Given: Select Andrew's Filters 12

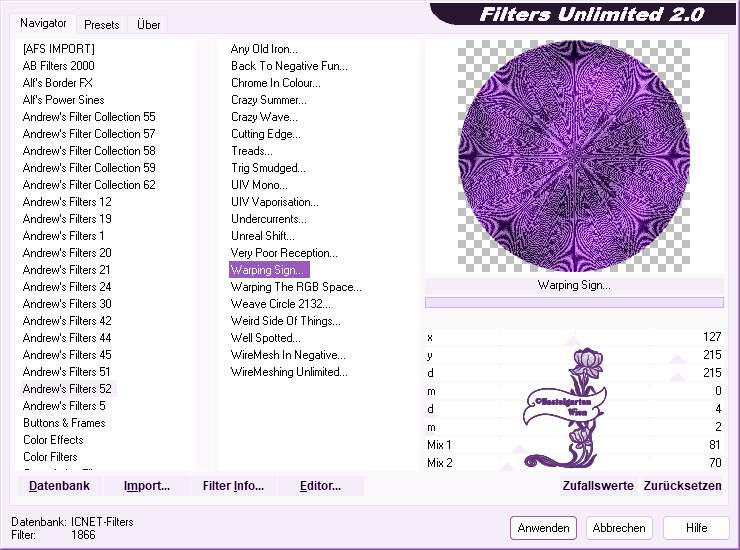Looking at the screenshot, I should pyautogui.click(x=67, y=202).
